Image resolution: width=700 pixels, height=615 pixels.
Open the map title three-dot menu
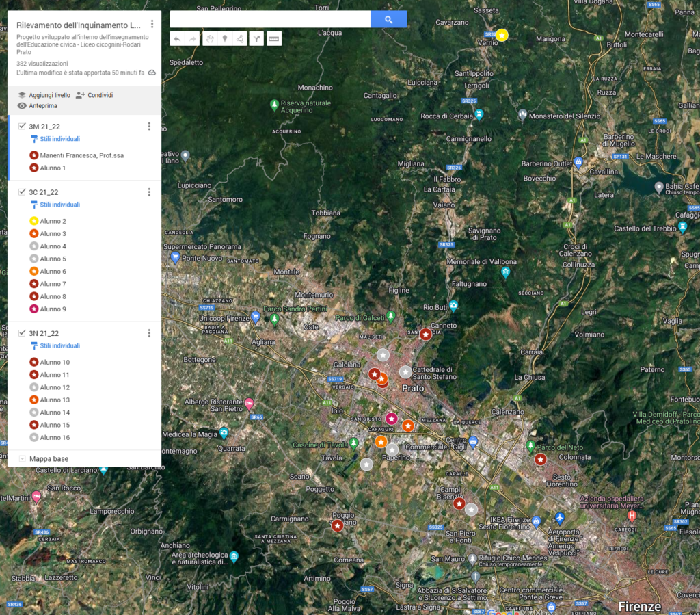(x=152, y=25)
